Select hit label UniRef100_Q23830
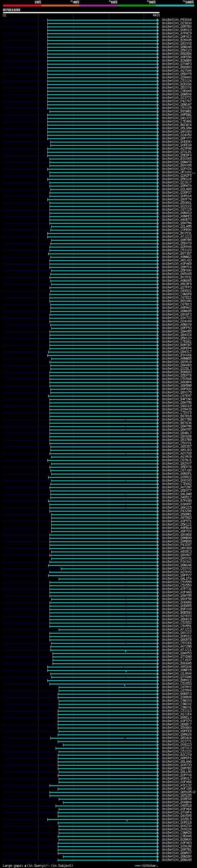This screenshot has width=197, height=868. tap(177, 23)
